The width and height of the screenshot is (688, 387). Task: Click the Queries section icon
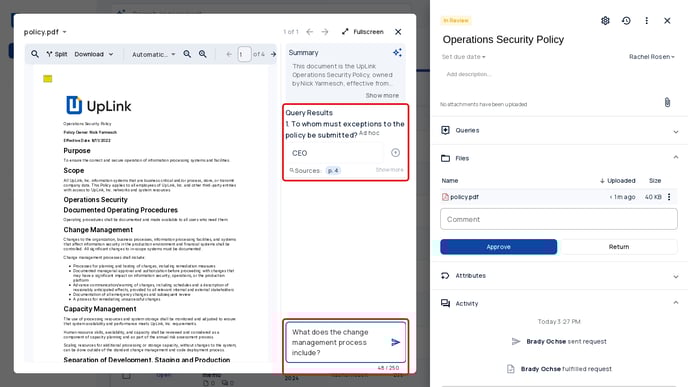pyautogui.click(x=445, y=130)
